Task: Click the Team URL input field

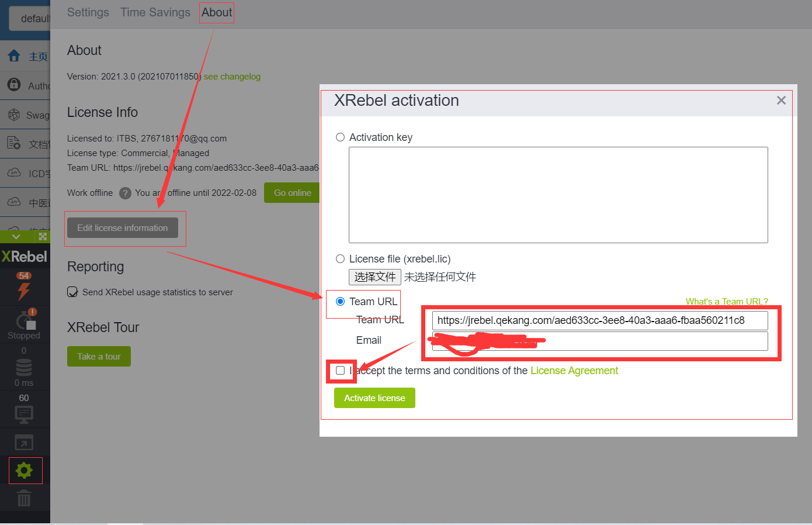Action: click(600, 320)
